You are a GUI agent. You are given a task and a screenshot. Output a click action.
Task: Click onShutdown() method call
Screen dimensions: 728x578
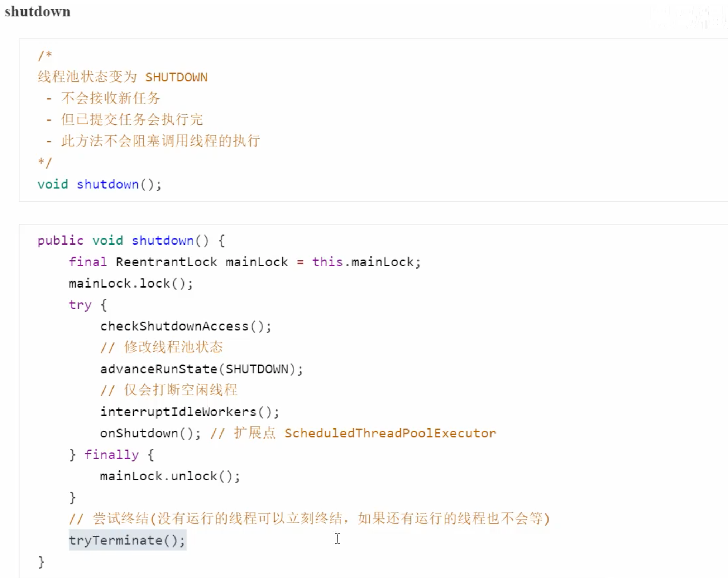(150, 433)
